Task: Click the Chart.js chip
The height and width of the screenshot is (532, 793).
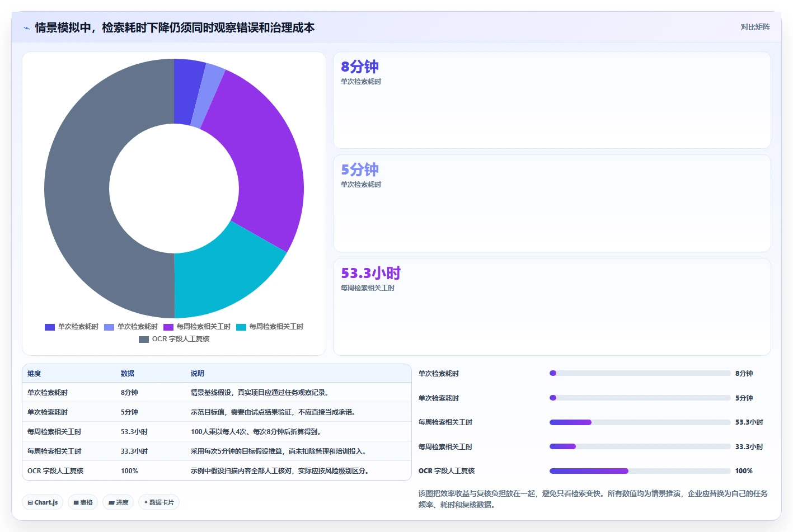Action: tap(43, 502)
